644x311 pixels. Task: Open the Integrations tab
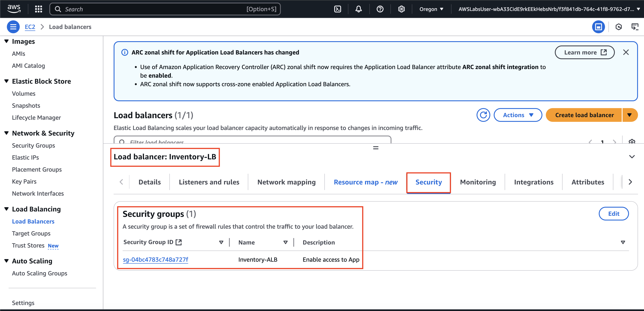(534, 182)
